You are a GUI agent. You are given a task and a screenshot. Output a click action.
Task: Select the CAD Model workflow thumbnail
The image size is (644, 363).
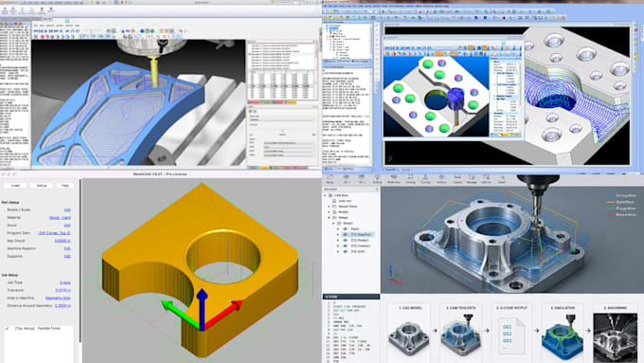(409, 332)
